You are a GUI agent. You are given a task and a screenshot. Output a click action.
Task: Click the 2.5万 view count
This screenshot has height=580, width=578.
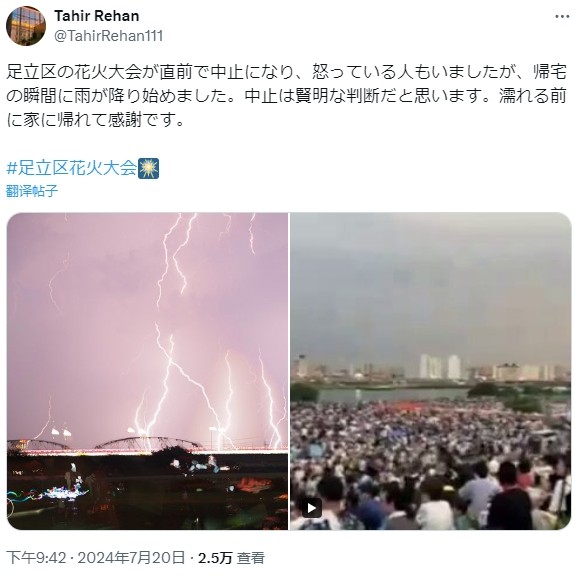[215, 558]
